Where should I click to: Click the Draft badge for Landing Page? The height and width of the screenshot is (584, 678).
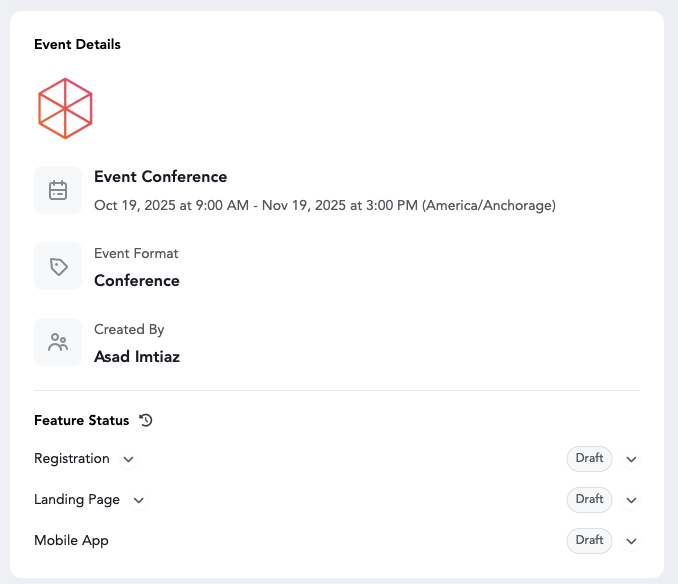(589, 499)
